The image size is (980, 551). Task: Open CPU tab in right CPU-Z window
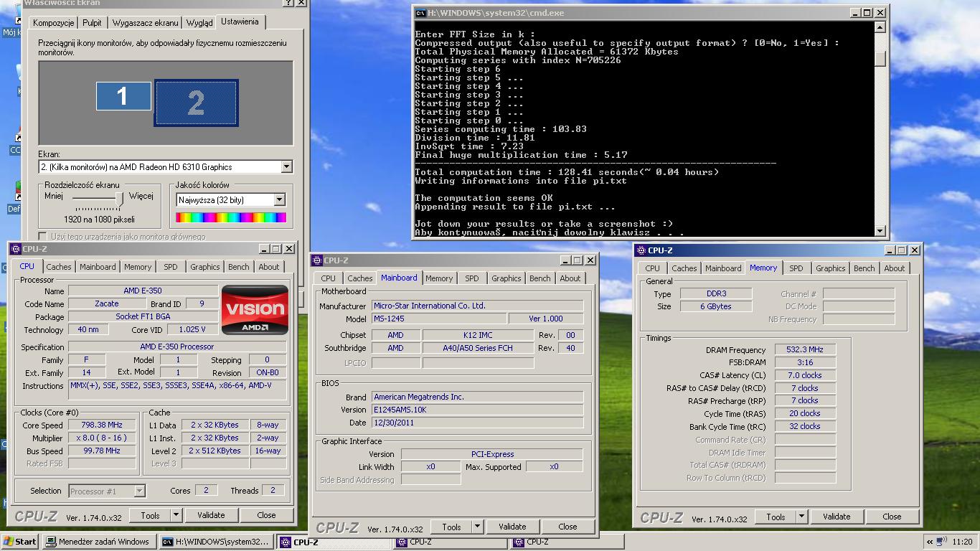pyautogui.click(x=653, y=268)
